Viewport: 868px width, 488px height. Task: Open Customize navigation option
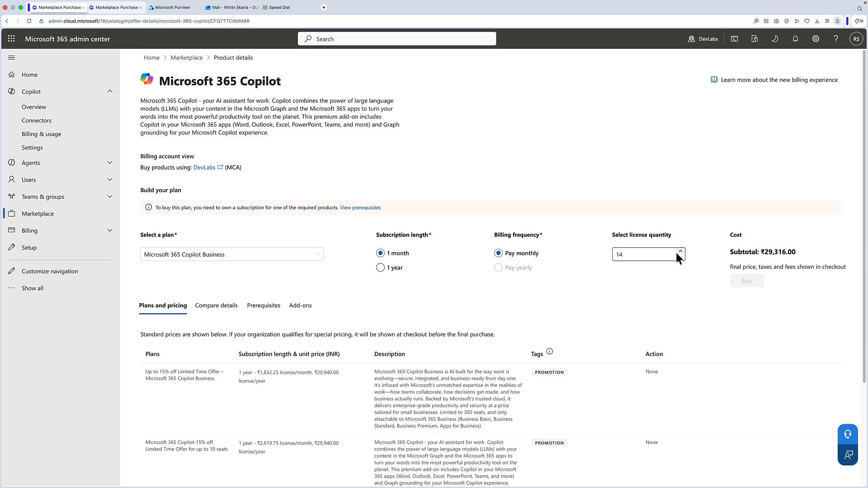[50, 271]
